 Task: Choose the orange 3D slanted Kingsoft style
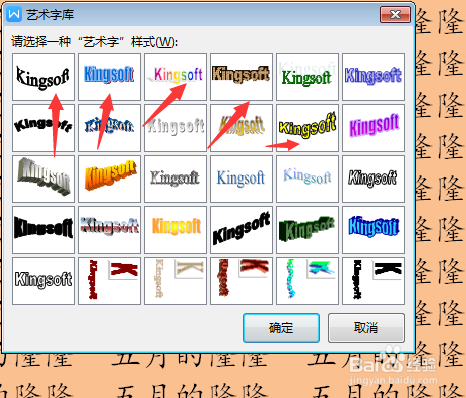coord(109,179)
